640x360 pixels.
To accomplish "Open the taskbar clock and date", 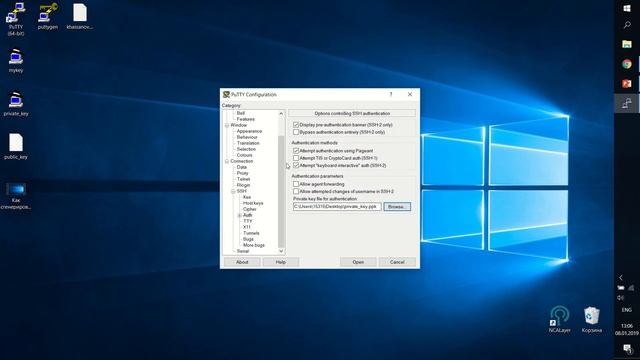I will point(627,329).
